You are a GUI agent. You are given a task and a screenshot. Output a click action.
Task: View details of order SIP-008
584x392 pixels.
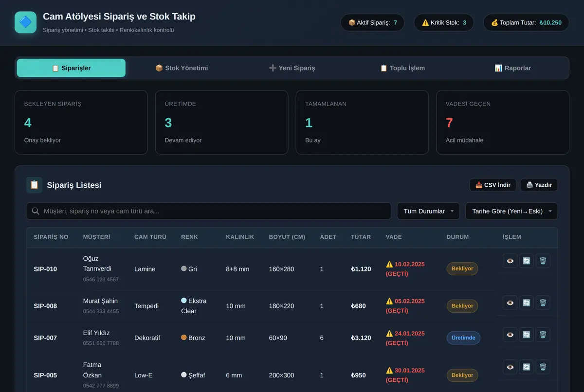510,303
